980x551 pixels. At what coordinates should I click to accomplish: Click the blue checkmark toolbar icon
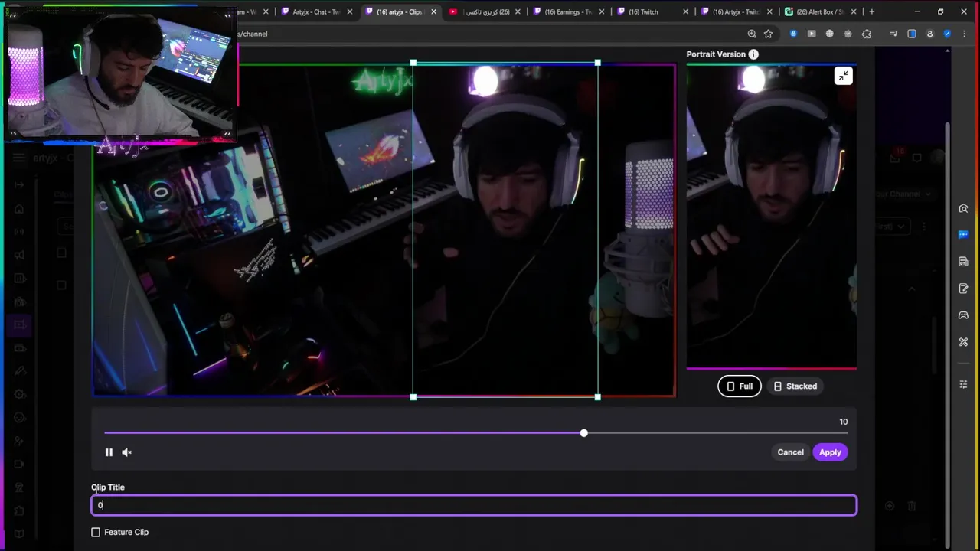point(947,34)
